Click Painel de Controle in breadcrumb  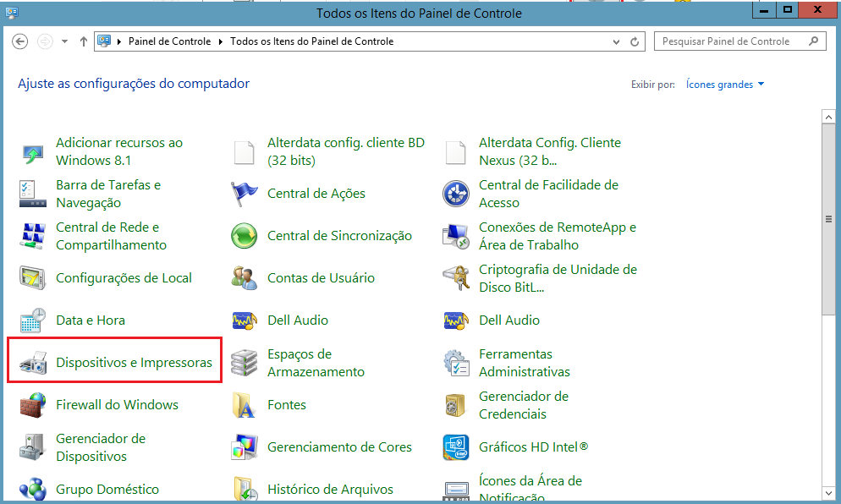tap(169, 41)
